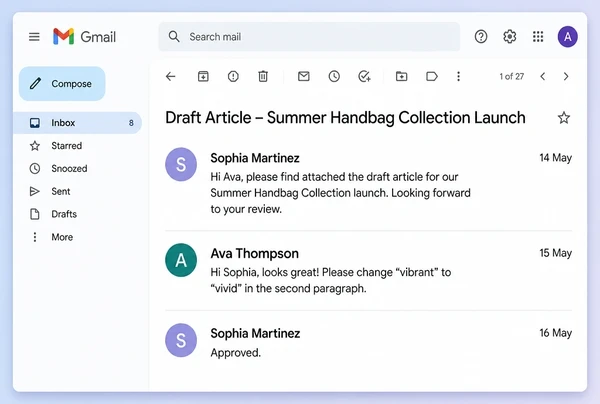Open the Settings gear

509,37
